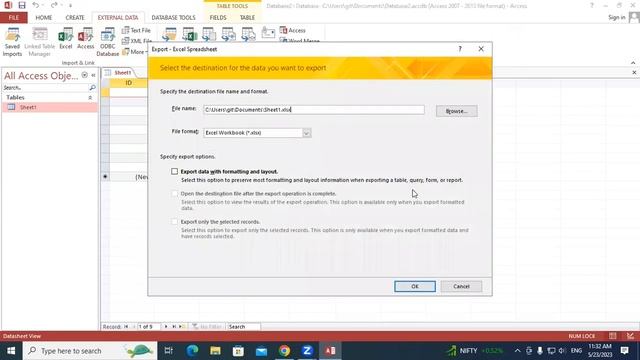640x360 pixels.
Task: Click the Browse button
Action: click(456, 111)
